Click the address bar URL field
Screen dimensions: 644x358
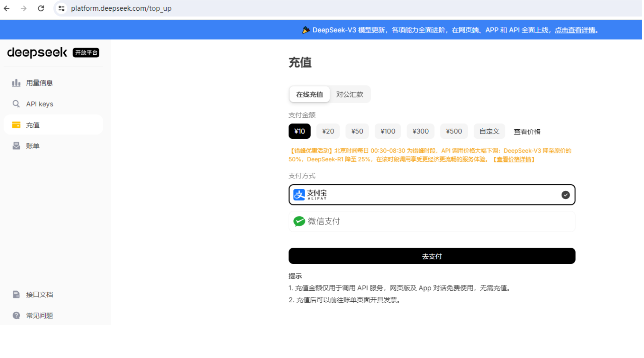(x=349, y=8)
